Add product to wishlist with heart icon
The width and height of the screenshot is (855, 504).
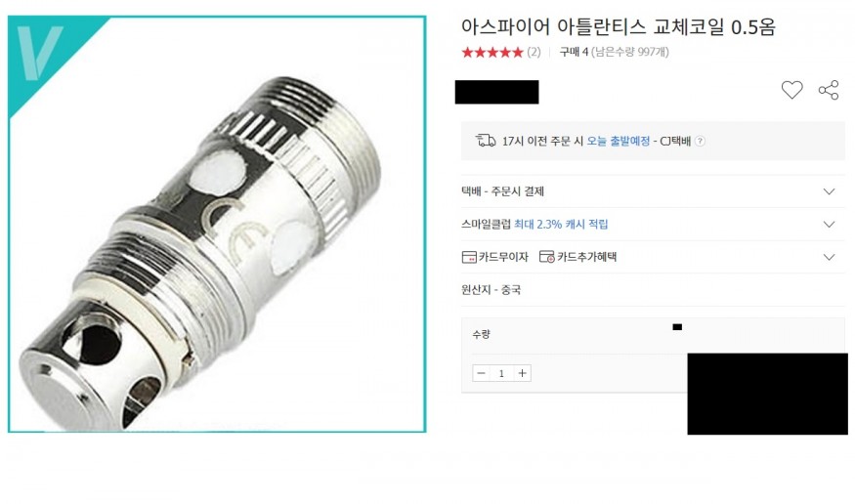[x=791, y=90]
